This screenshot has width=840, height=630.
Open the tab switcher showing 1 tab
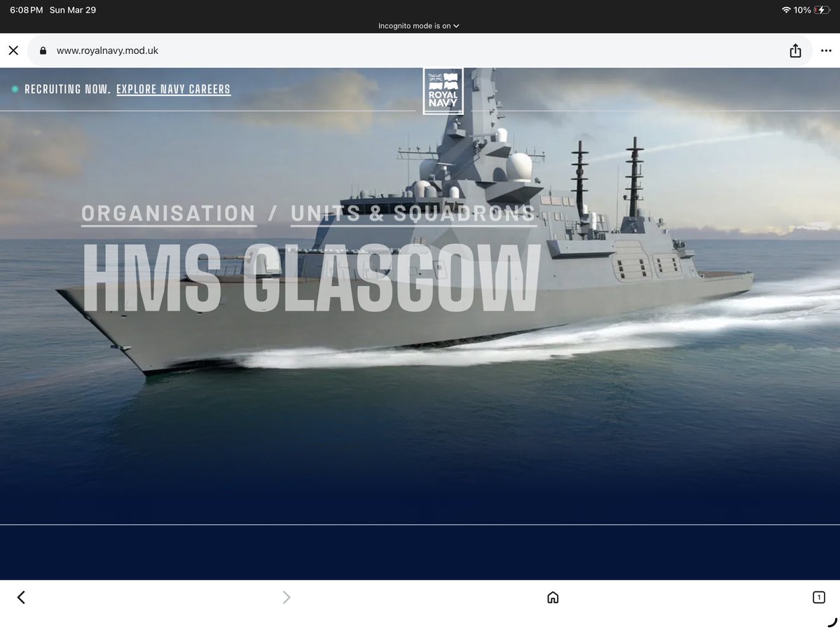[x=818, y=597]
